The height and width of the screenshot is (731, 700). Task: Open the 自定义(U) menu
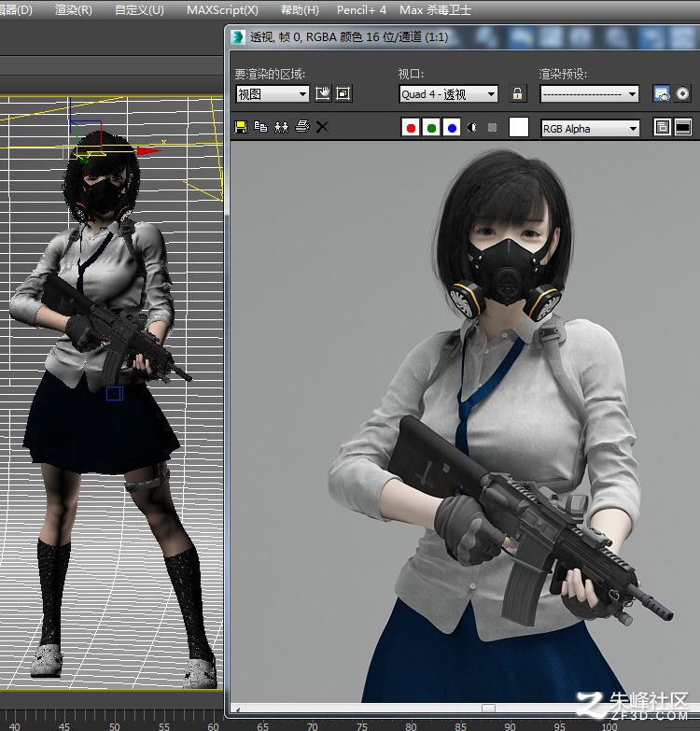tap(139, 9)
